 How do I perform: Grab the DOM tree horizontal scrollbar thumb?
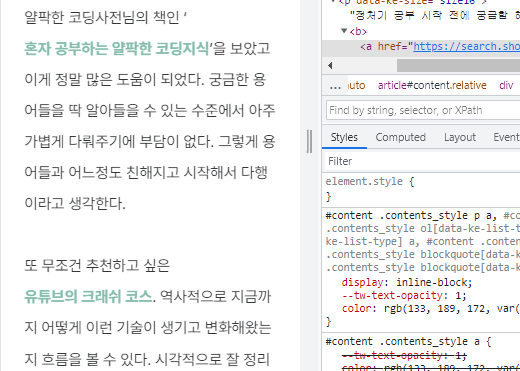[458, 66]
